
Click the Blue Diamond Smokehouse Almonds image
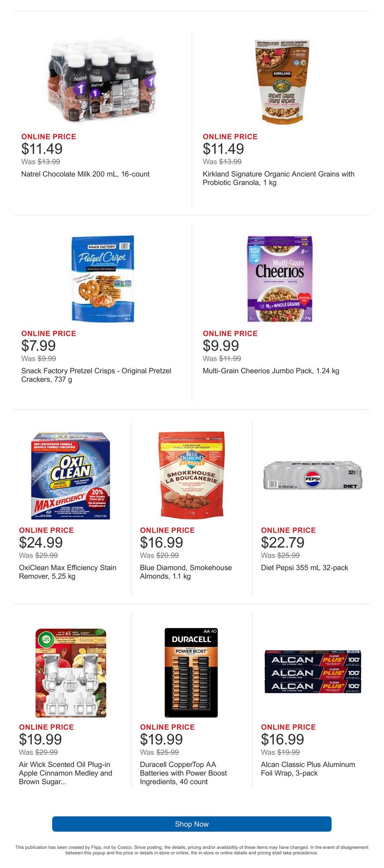[x=191, y=474]
